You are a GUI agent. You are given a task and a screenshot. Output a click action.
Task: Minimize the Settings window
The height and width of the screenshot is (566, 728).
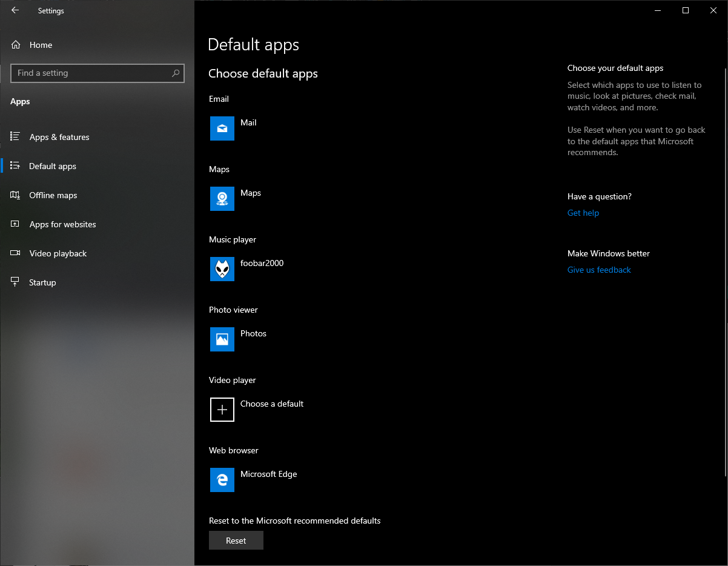(658, 10)
